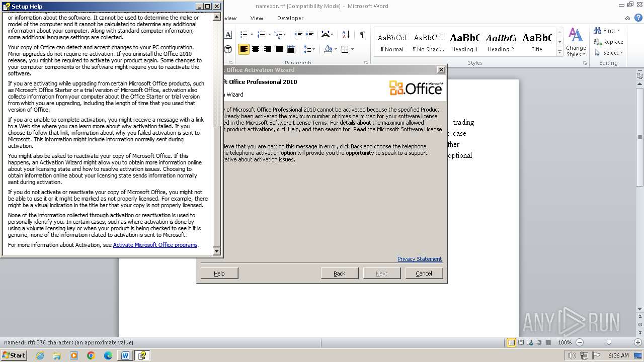Viewport: 644px width, 362px height.
Task: Click the Replace icon in Editing
Action: 598,42
